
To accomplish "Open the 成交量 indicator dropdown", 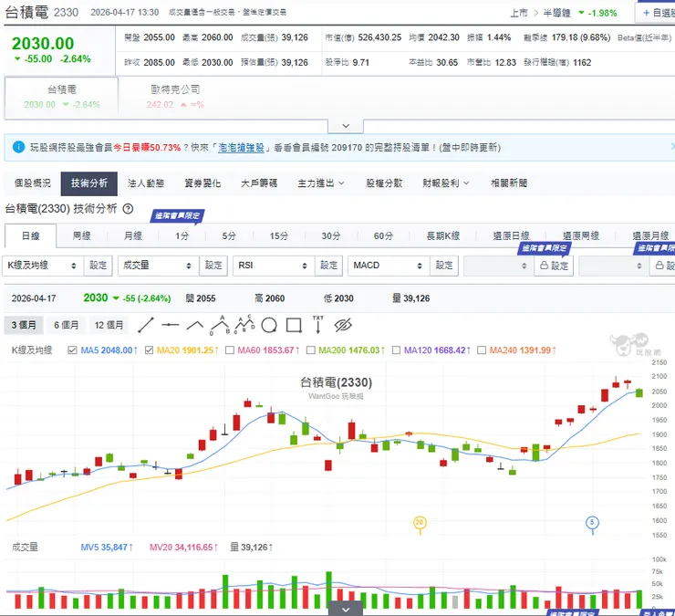I will click(x=158, y=266).
